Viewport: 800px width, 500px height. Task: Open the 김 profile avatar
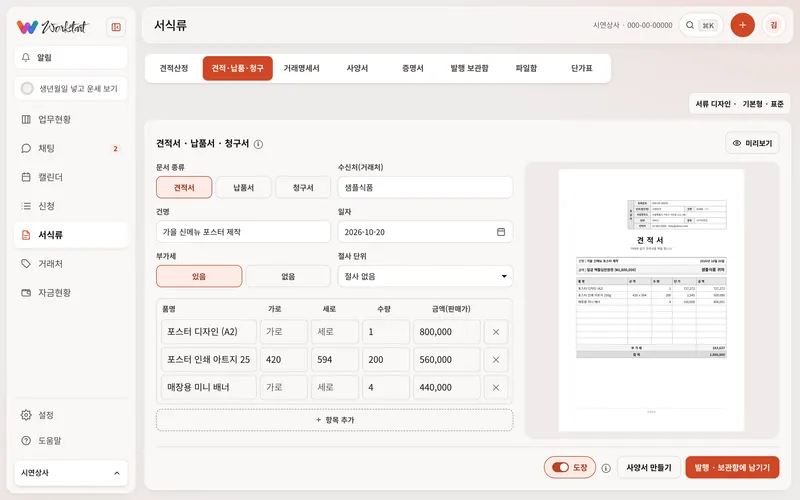pos(773,25)
